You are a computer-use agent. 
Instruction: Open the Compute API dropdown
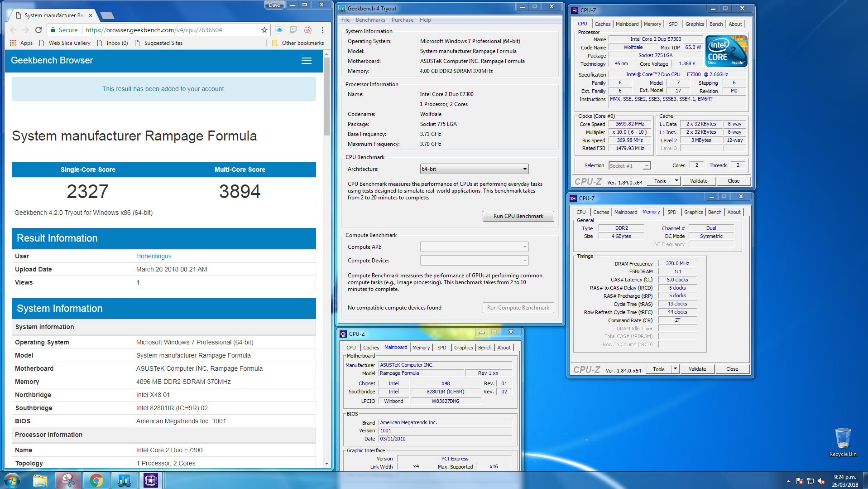474,247
